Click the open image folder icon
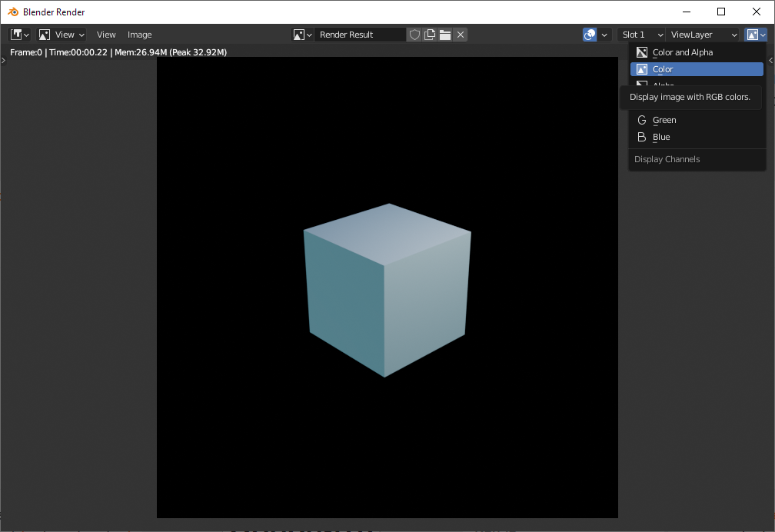775x532 pixels. coord(445,35)
